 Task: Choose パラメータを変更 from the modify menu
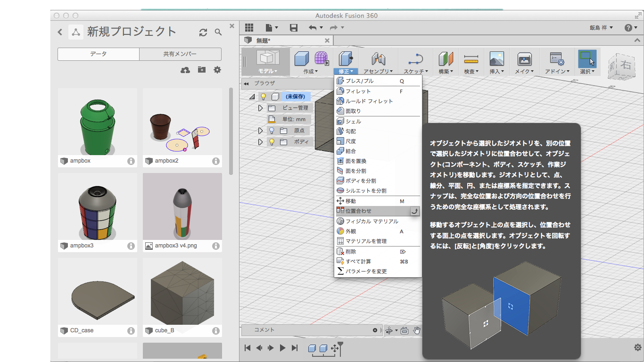pyautogui.click(x=378, y=271)
